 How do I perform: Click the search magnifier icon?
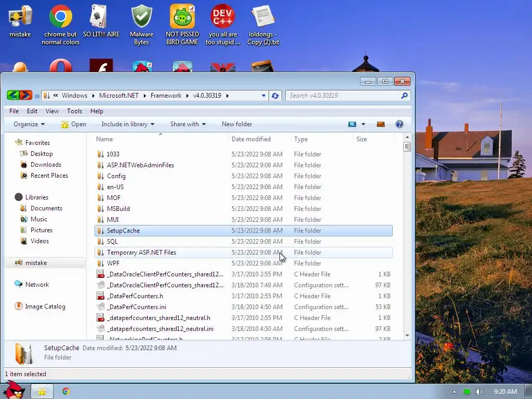point(404,96)
